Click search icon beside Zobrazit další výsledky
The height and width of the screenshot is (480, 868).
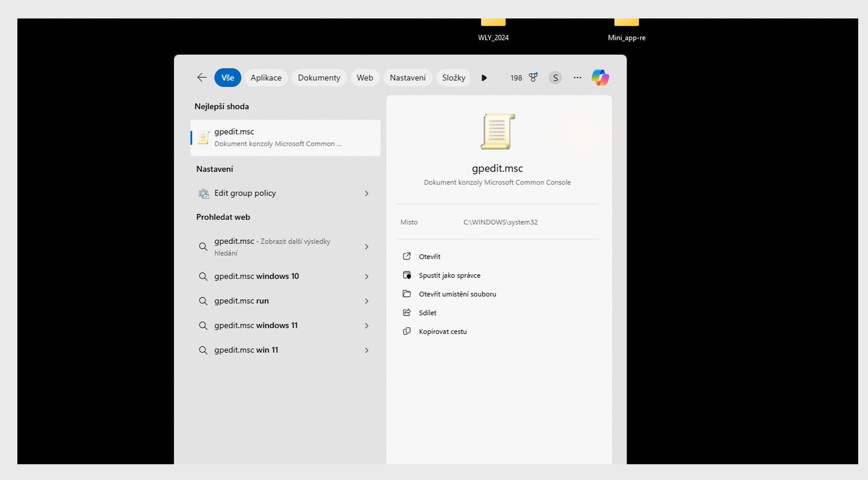(203, 247)
